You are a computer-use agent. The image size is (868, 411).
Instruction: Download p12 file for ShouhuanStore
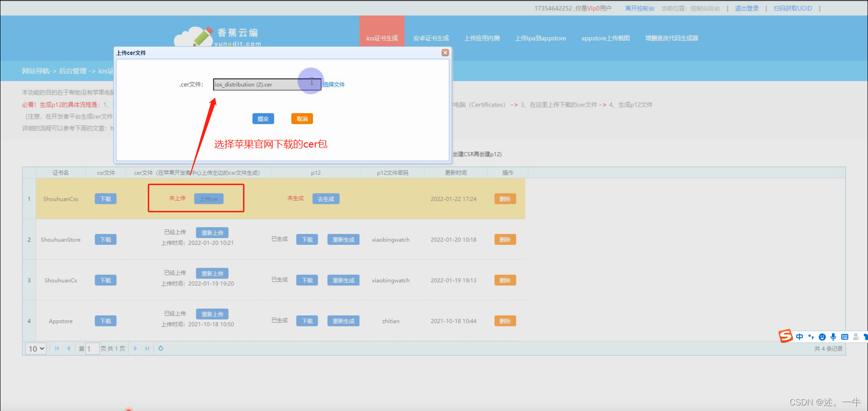tap(307, 240)
